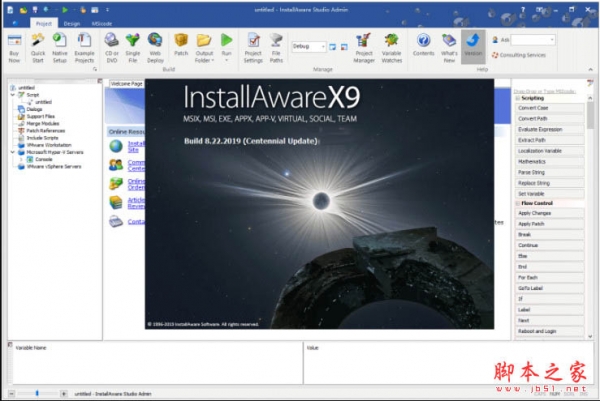600x401 pixels.
Task: Click the Patch build icon
Action: point(181,45)
